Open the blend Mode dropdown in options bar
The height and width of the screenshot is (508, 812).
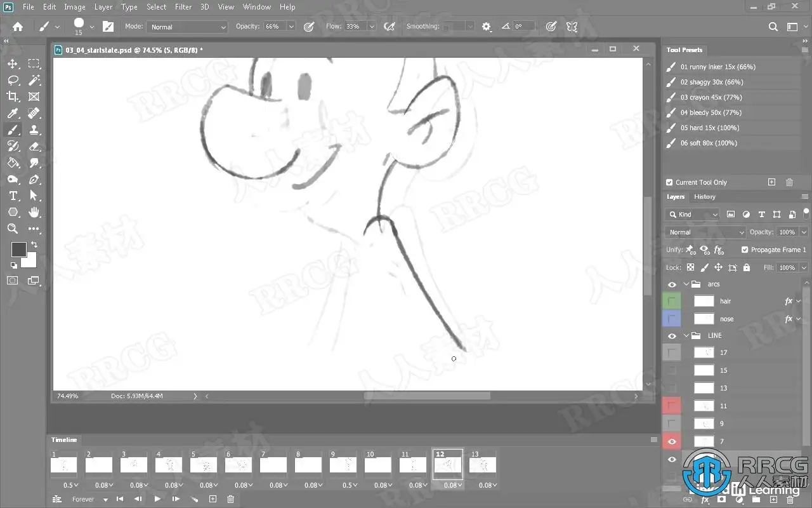click(187, 27)
